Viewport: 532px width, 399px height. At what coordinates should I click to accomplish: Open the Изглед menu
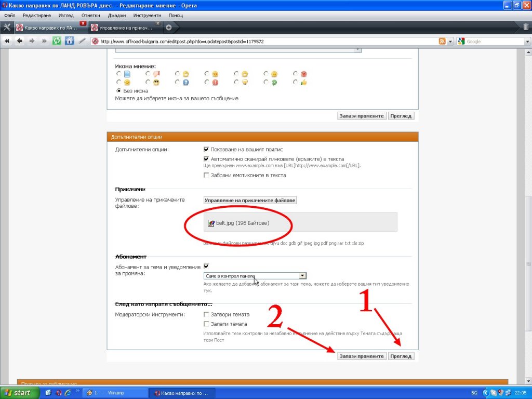click(x=66, y=15)
